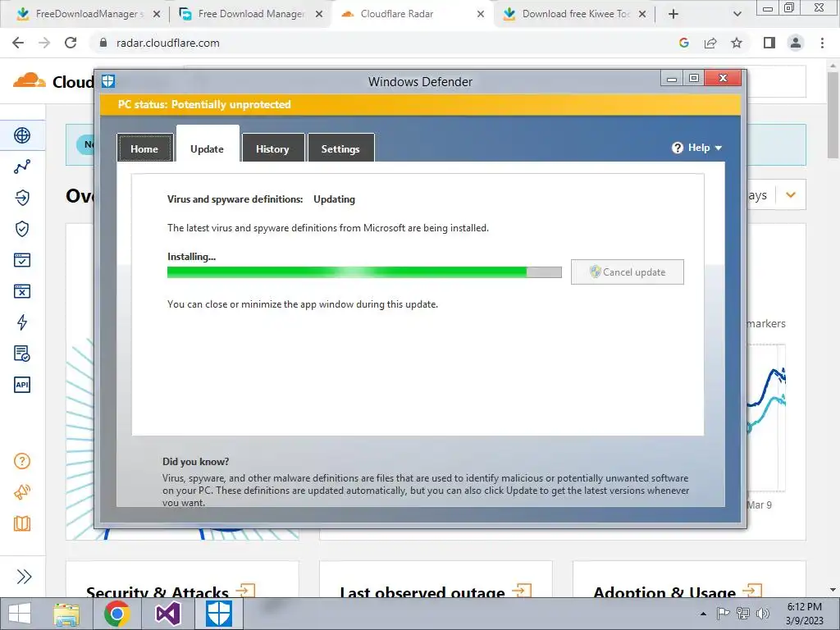The image size is (840, 630).
Task: Open the API sidebar icon
Action: 22,385
